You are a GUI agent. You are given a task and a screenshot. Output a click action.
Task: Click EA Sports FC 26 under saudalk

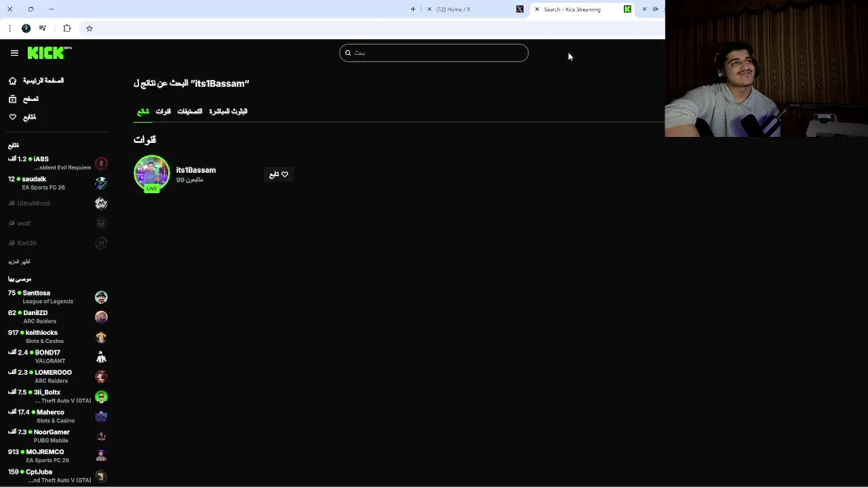coord(43,188)
